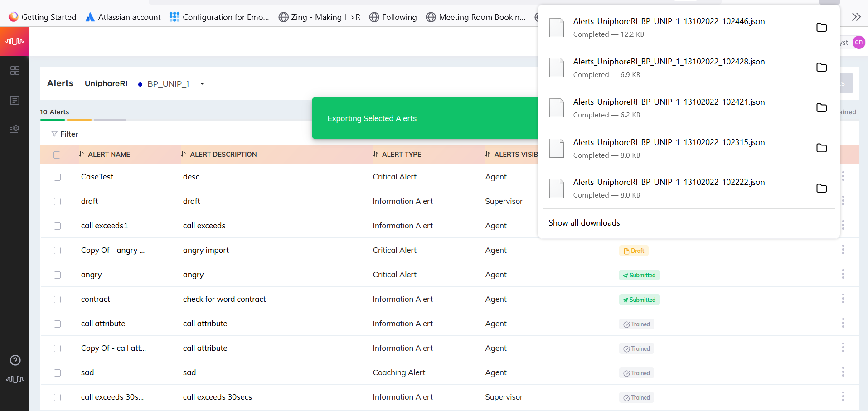Open more options for contract row
Screen dimensions: 868x411
pyautogui.click(x=843, y=299)
